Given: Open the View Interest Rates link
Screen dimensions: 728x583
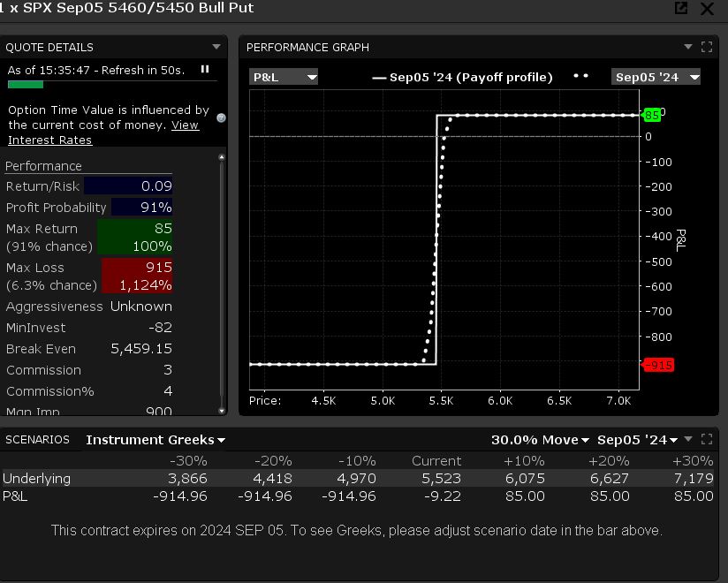Looking at the screenshot, I should (103, 132).
